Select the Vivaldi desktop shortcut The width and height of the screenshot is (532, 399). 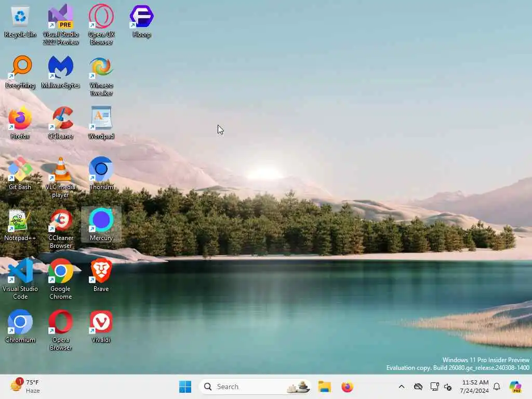(101, 327)
